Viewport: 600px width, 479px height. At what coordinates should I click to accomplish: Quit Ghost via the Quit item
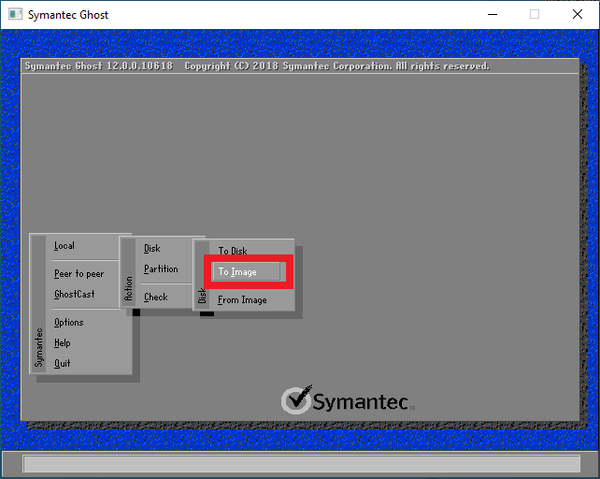click(x=62, y=363)
